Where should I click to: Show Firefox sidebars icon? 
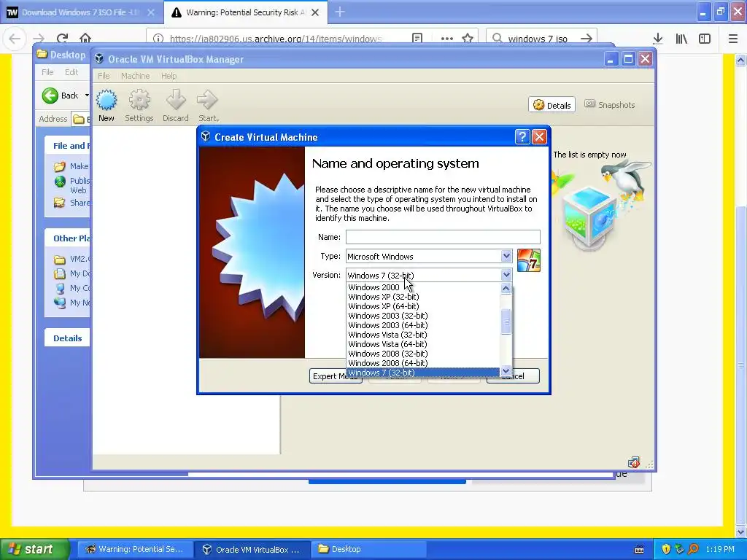[x=705, y=38]
